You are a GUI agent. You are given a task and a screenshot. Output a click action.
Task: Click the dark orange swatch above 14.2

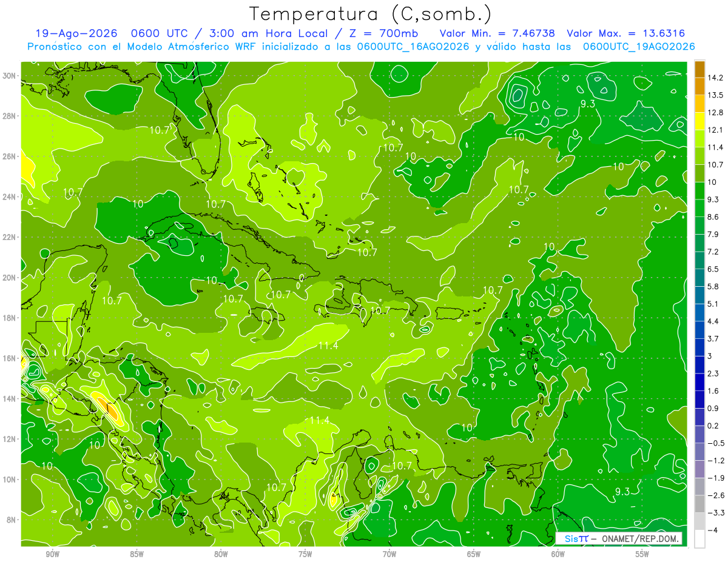coord(699,69)
